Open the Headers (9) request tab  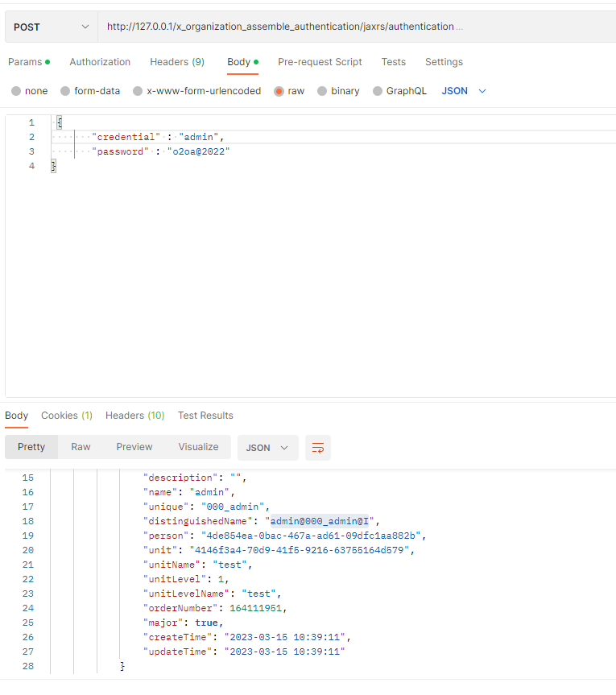click(x=176, y=62)
